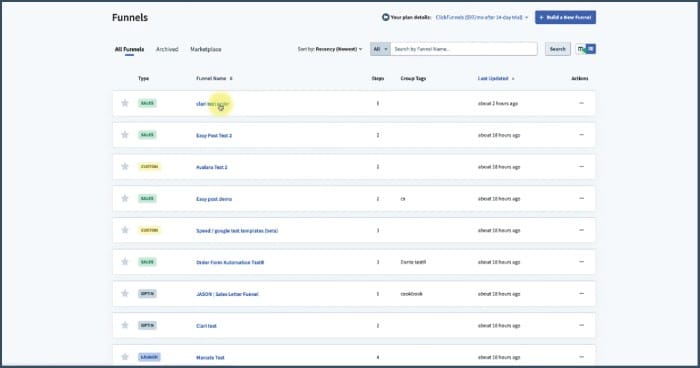700x368 pixels.
Task: Click SALES badge on Easy Post Test 2 row
Action: click(x=147, y=134)
